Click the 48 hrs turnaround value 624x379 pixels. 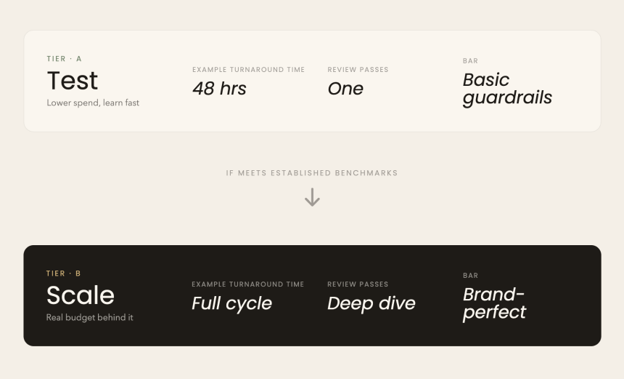click(x=219, y=88)
